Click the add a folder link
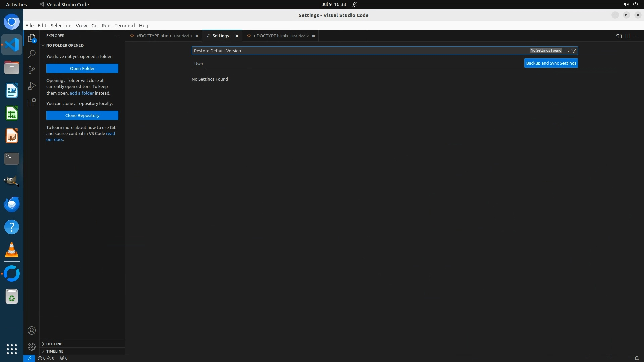644x362 pixels. [x=82, y=93]
